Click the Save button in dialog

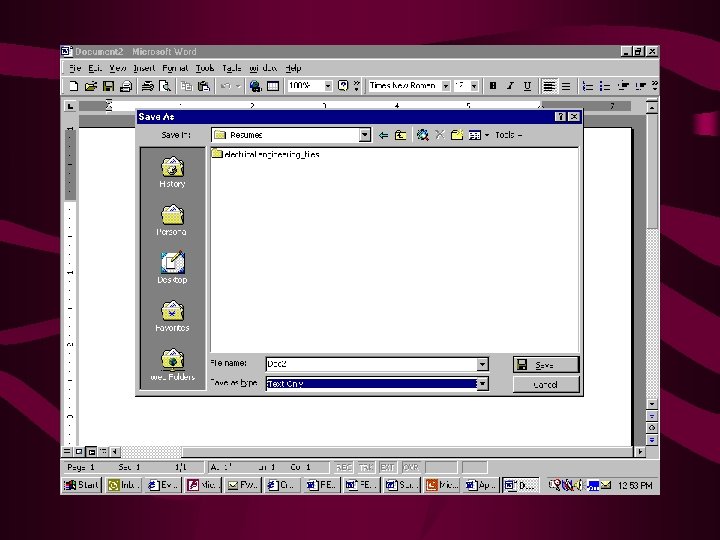point(546,365)
